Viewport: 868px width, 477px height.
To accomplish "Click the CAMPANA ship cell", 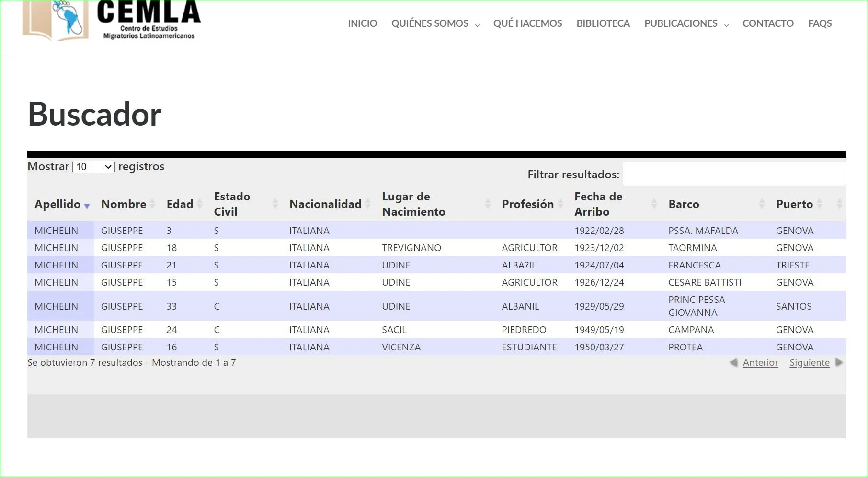I will (691, 330).
